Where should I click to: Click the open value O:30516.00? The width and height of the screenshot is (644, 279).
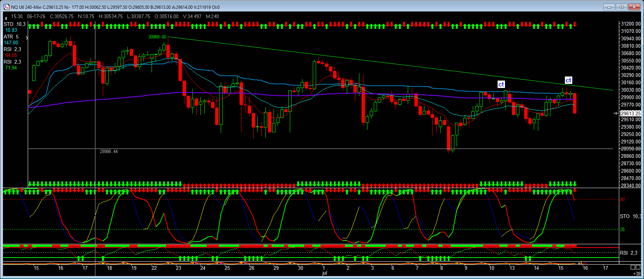[x=166, y=16]
